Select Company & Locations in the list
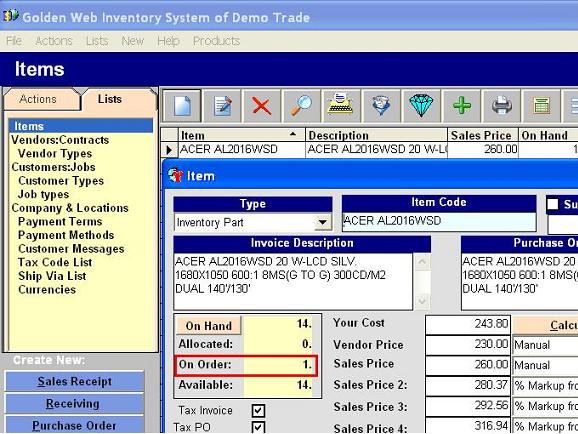 (70, 208)
